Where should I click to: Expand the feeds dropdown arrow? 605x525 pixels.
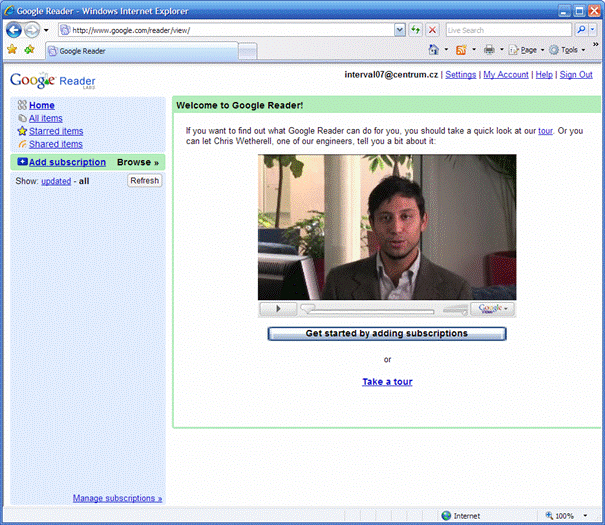click(474, 50)
